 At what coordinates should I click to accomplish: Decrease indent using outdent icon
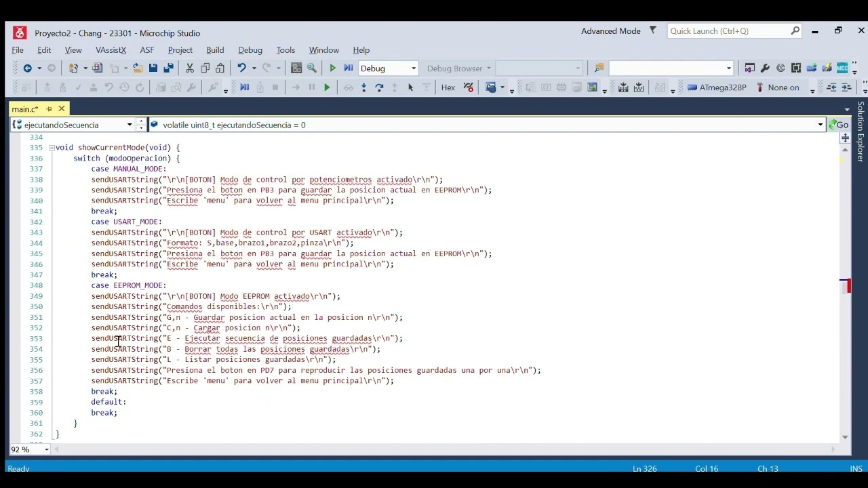(x=831, y=87)
